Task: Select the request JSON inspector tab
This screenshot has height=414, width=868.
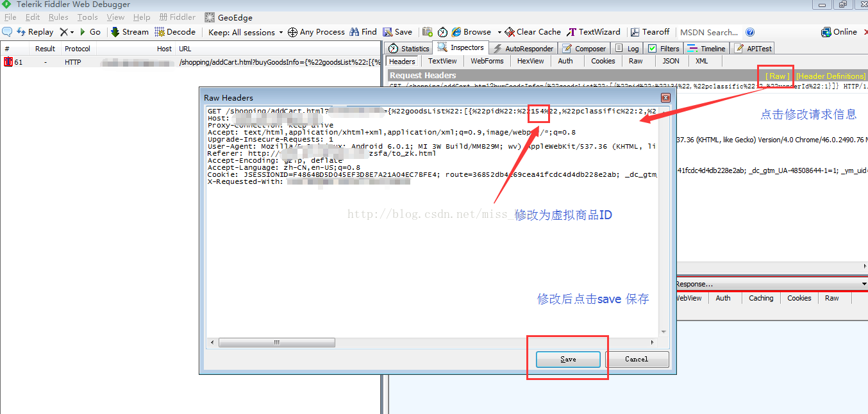Action: (671, 61)
